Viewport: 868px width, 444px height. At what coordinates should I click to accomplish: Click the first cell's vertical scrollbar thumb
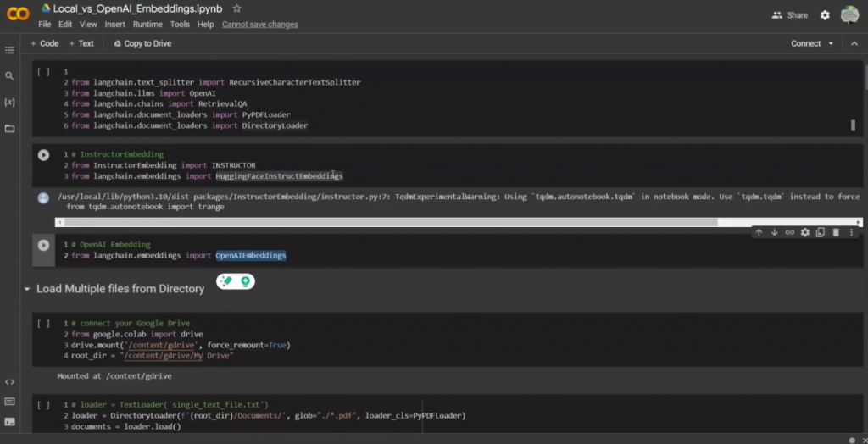click(x=853, y=125)
